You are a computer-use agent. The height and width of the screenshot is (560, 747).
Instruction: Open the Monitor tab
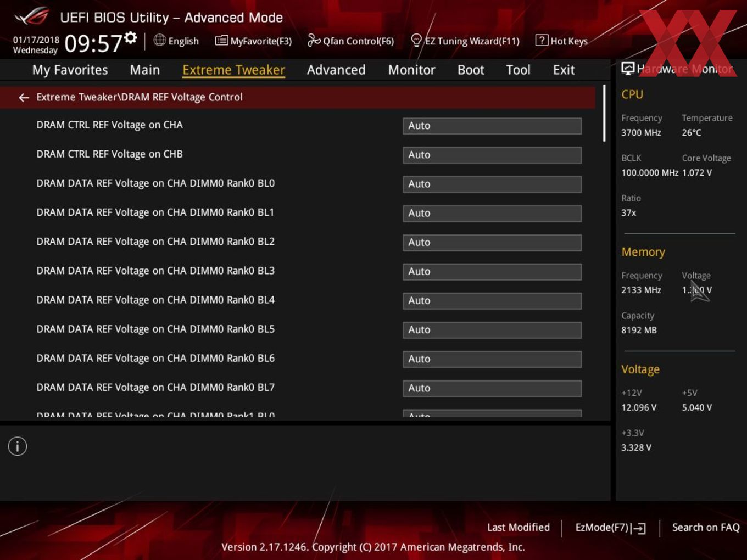(411, 70)
